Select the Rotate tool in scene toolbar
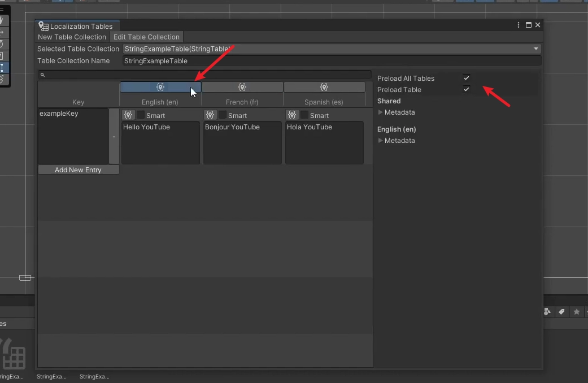Viewport: 588px width, 383px height. click(x=3, y=44)
